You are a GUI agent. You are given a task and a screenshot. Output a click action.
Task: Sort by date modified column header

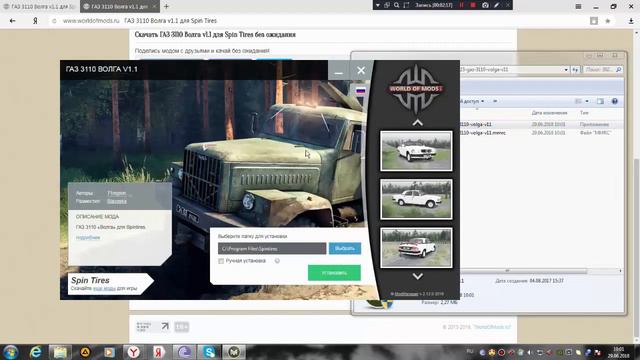click(549, 113)
